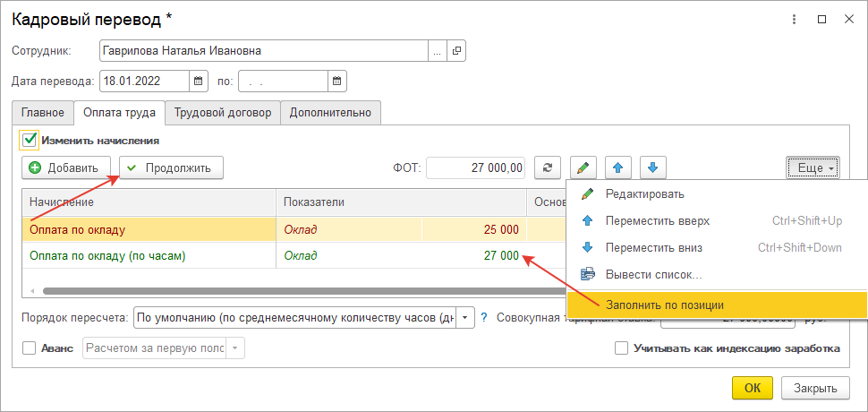This screenshot has width=868, height=412.
Task: Click the pencil edit icon in toolbar
Action: (583, 167)
